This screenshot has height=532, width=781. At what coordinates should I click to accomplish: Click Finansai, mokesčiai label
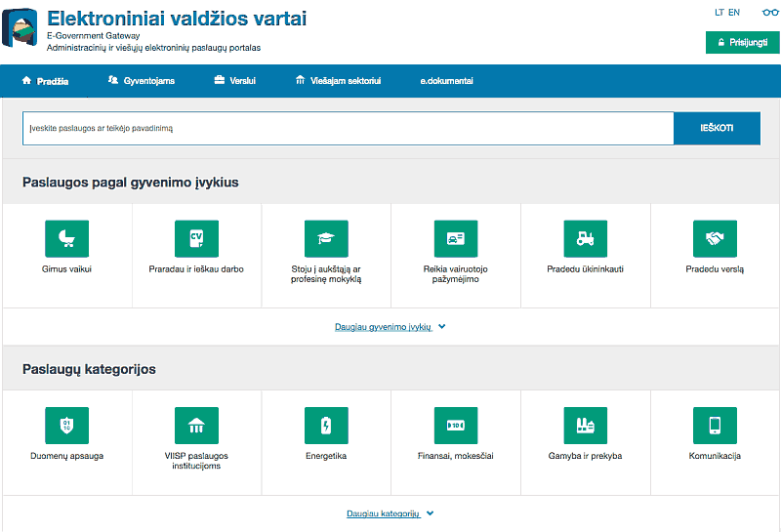[x=456, y=456]
